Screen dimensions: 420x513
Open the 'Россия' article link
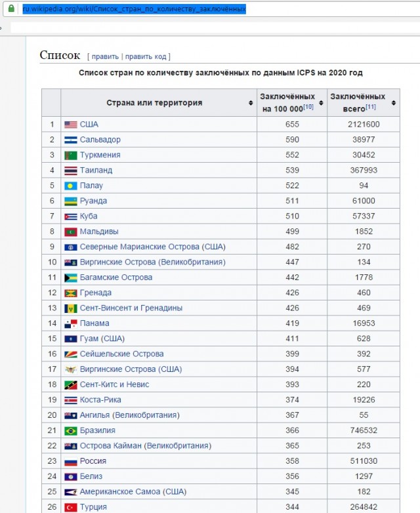point(93,461)
